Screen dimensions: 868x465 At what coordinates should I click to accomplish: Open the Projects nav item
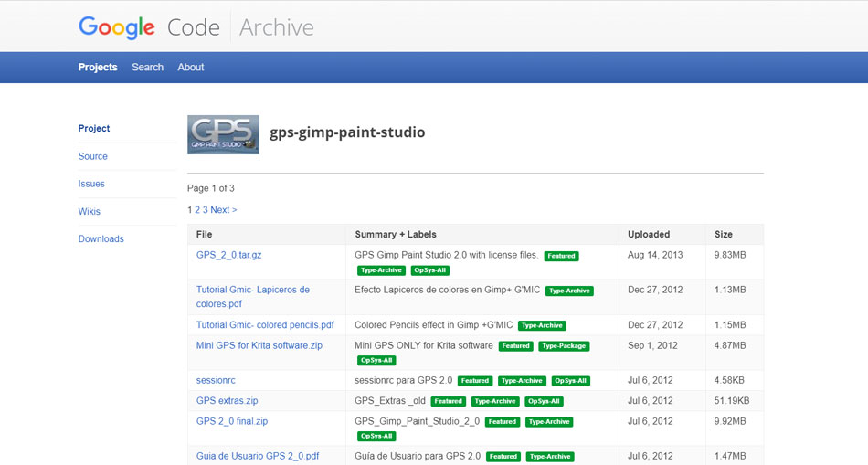[x=98, y=67]
